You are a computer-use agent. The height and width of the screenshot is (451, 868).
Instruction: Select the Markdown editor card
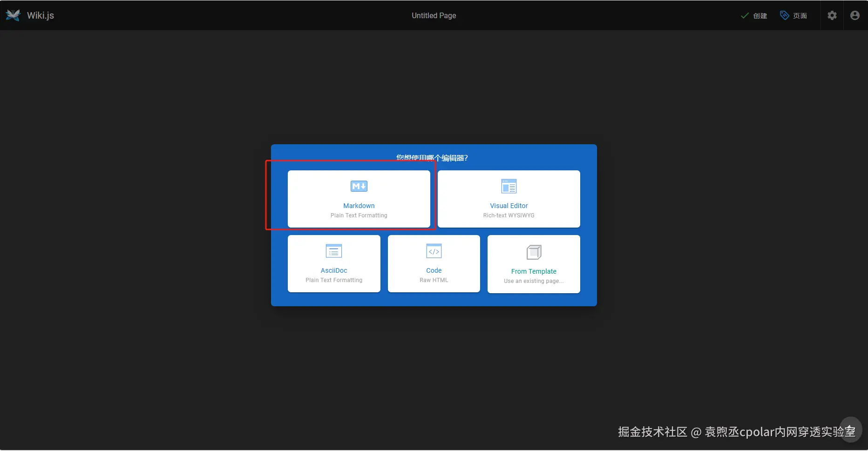click(x=359, y=199)
